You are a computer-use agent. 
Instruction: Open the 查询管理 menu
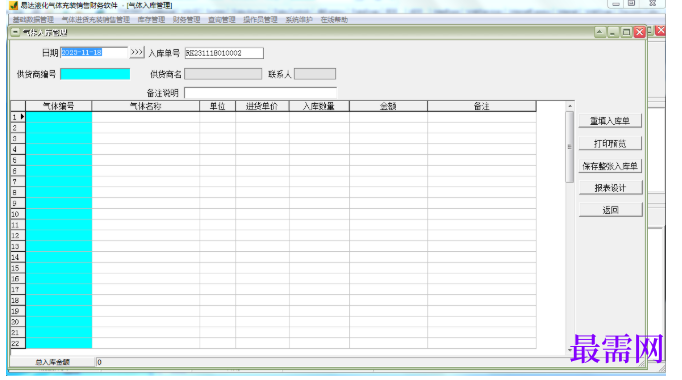pyautogui.click(x=222, y=20)
